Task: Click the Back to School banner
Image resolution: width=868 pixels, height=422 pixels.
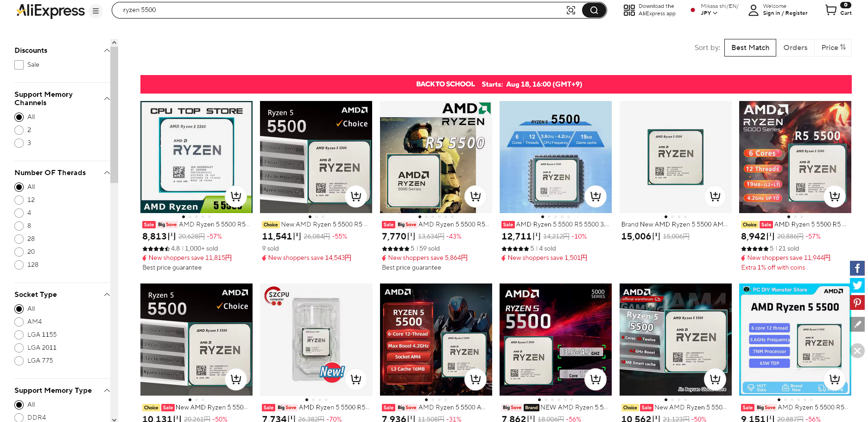Action: click(x=496, y=84)
